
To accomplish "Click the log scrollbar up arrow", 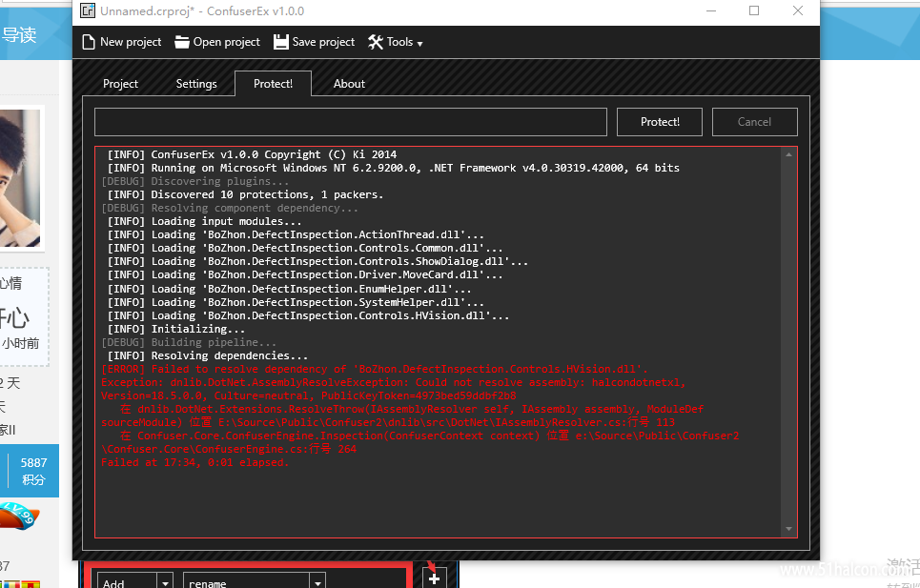I will 788,154.
